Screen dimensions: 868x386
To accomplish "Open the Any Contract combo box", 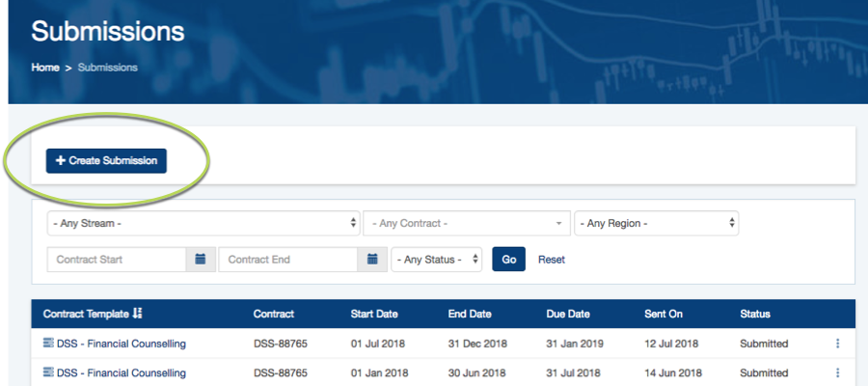I will pos(467,223).
